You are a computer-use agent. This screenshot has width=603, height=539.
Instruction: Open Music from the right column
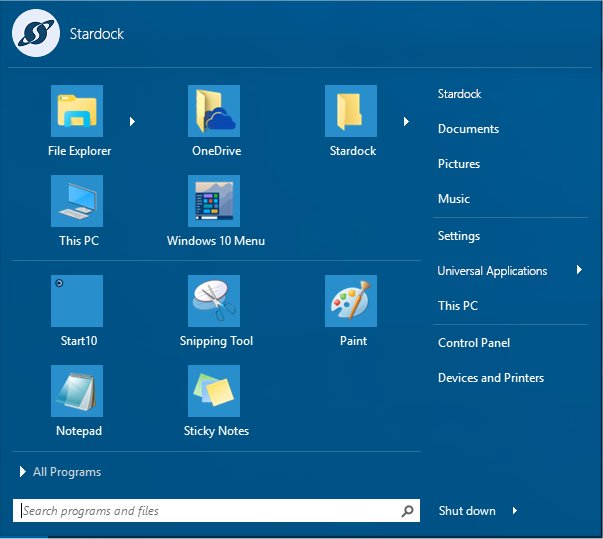point(454,199)
